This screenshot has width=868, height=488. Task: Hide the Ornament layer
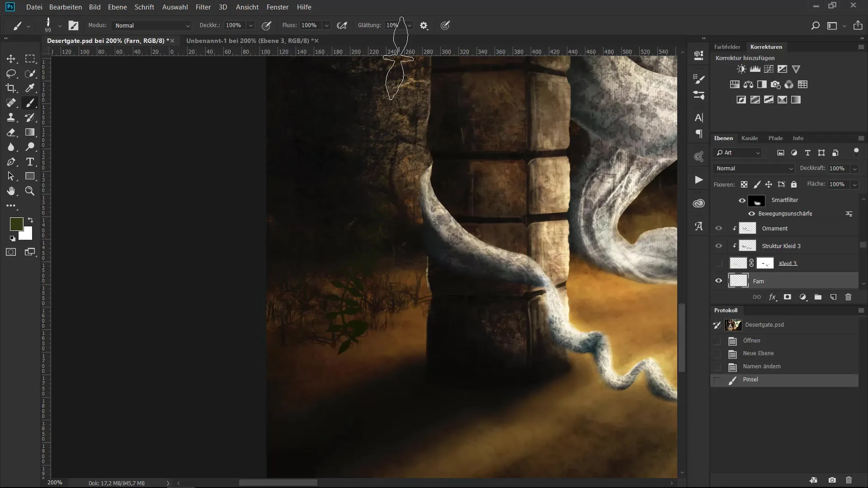[718, 228]
